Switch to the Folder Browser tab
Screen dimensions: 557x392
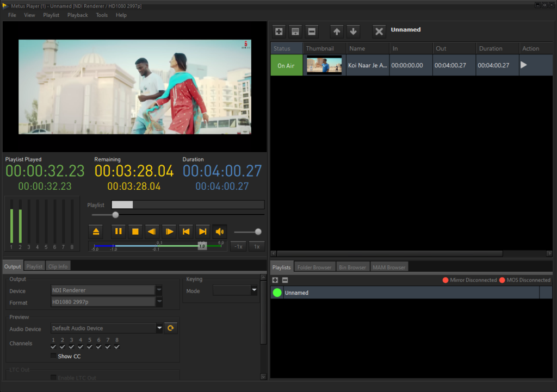(314, 267)
